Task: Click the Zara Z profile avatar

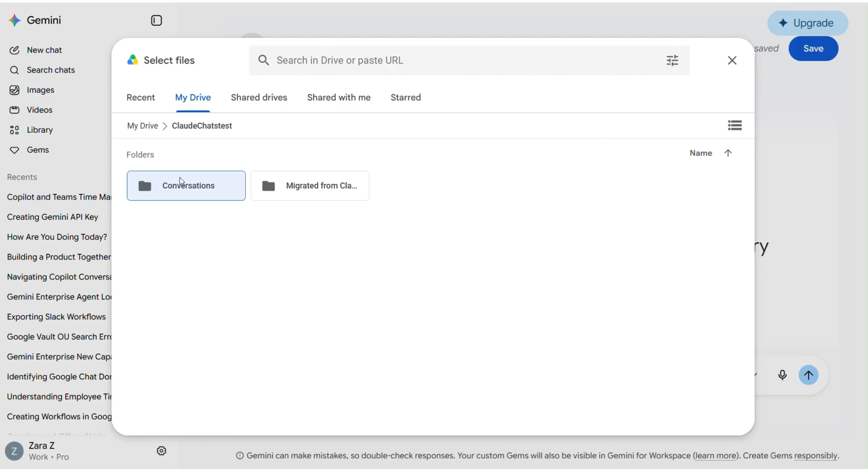Action: pyautogui.click(x=14, y=451)
